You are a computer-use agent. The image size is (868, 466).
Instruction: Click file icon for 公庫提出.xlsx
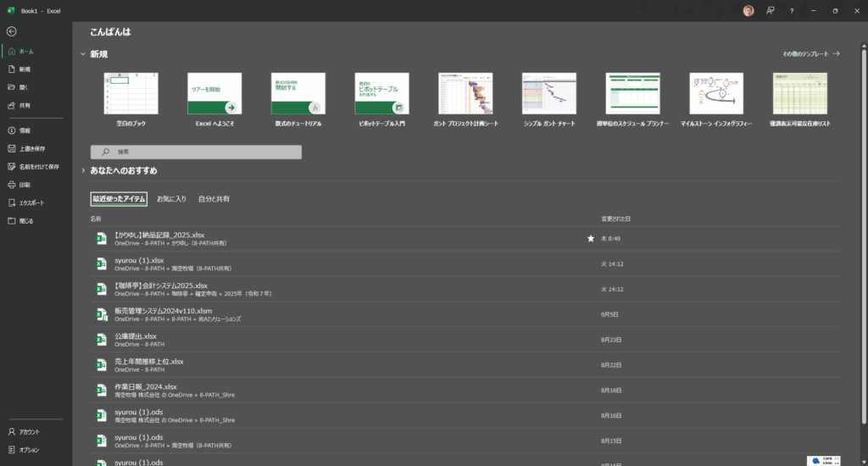click(102, 340)
